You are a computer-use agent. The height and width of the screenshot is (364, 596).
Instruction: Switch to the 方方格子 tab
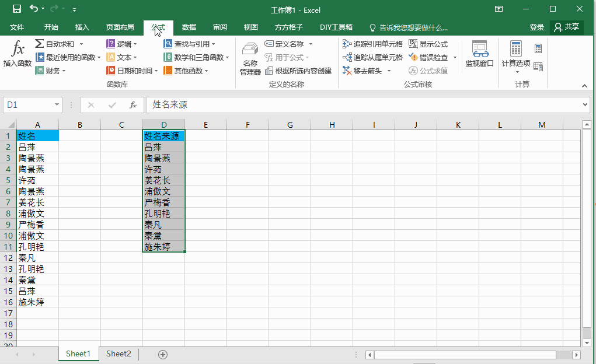point(289,27)
